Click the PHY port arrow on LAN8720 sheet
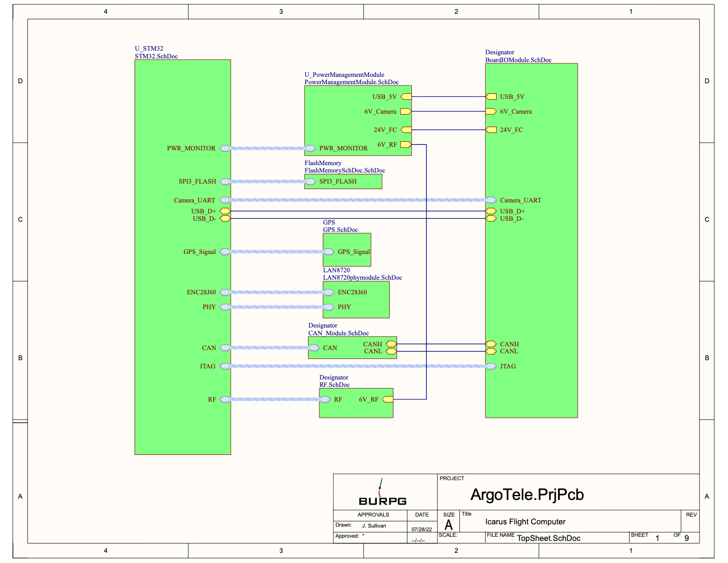 coord(329,307)
